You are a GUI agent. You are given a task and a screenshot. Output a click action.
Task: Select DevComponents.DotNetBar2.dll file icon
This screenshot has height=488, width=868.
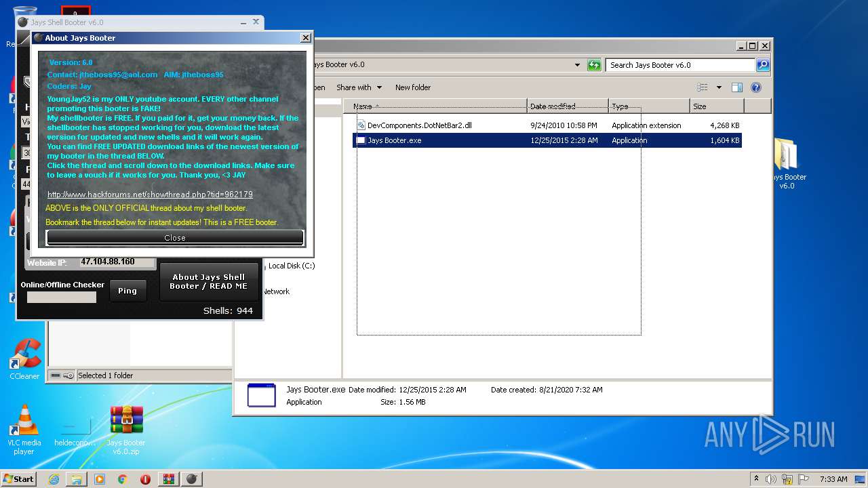coord(361,125)
